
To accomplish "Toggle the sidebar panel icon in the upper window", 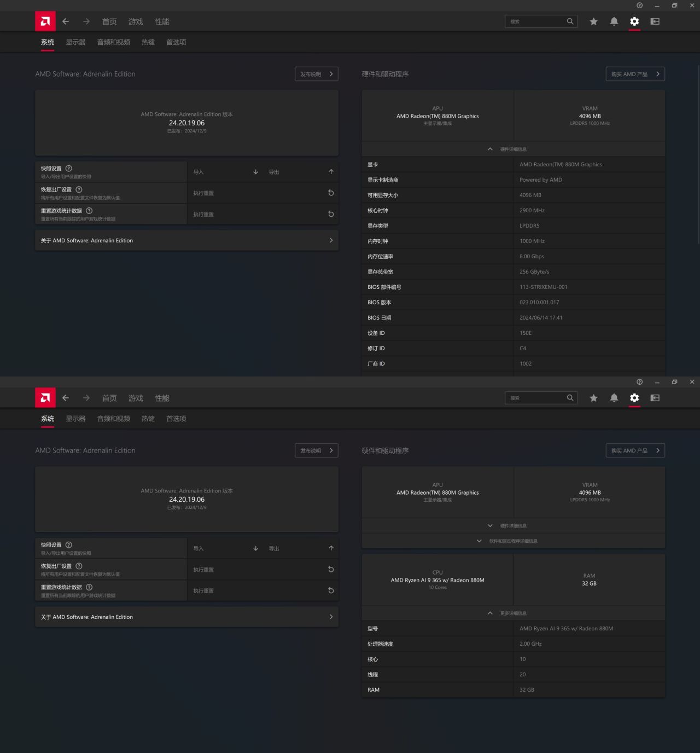I will click(x=655, y=21).
